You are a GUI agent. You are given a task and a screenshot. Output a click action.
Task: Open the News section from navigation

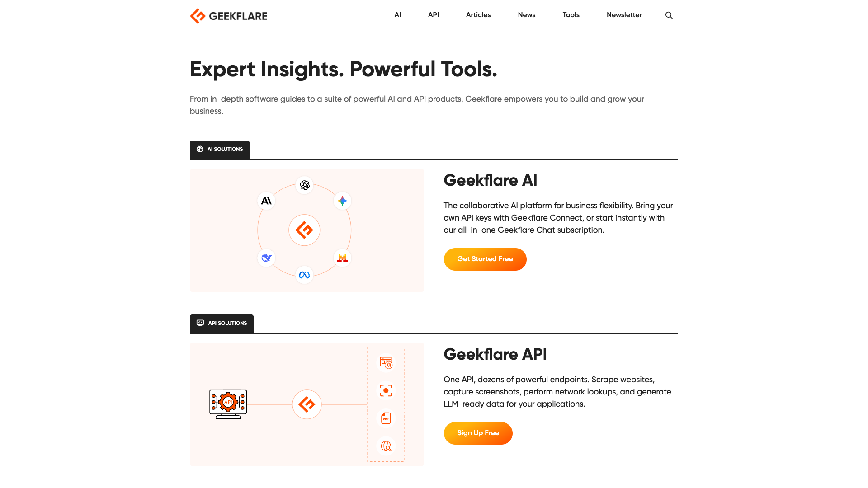526,15
